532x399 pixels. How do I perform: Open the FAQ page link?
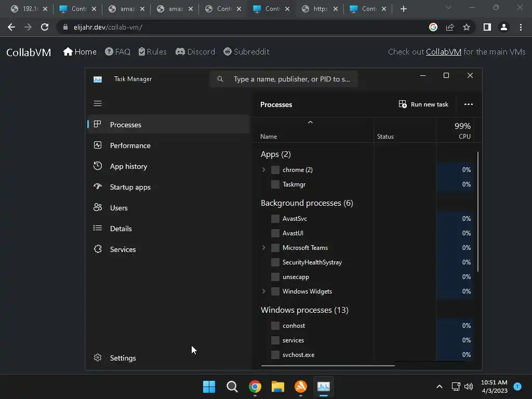[x=118, y=51]
